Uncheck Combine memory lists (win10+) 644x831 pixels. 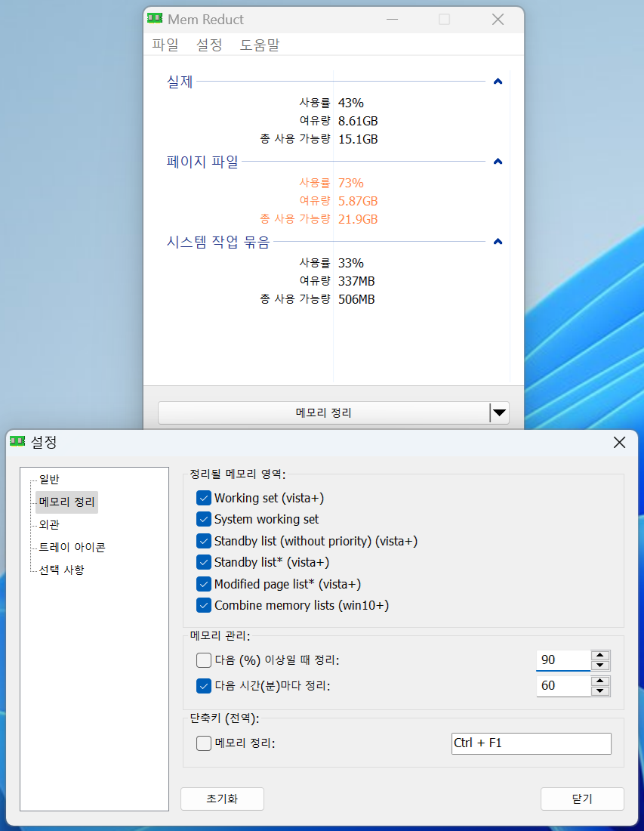(x=204, y=605)
